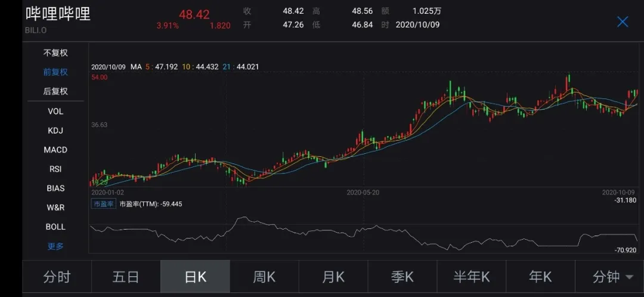Open the 分时 intraday tab
The width and height of the screenshot is (644, 297).
click(57, 277)
